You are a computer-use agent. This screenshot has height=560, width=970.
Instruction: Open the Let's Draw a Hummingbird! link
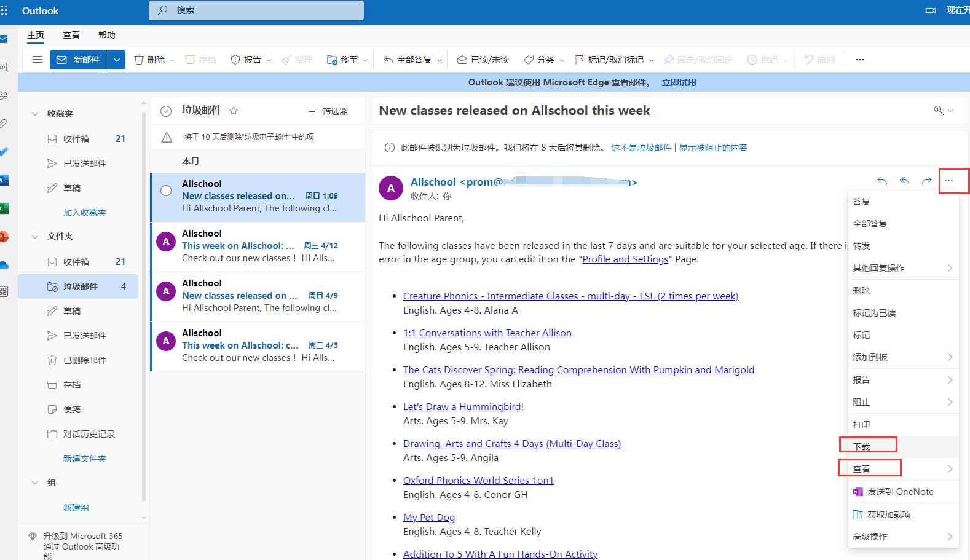463,407
